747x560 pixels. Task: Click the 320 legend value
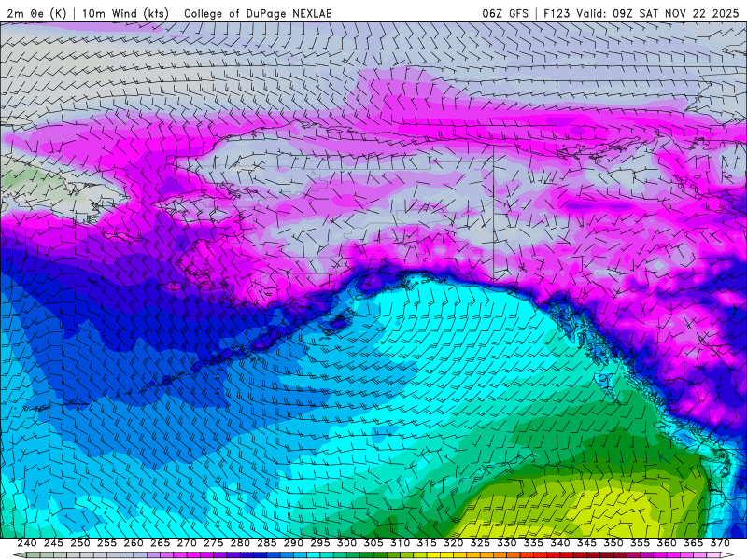click(x=454, y=543)
